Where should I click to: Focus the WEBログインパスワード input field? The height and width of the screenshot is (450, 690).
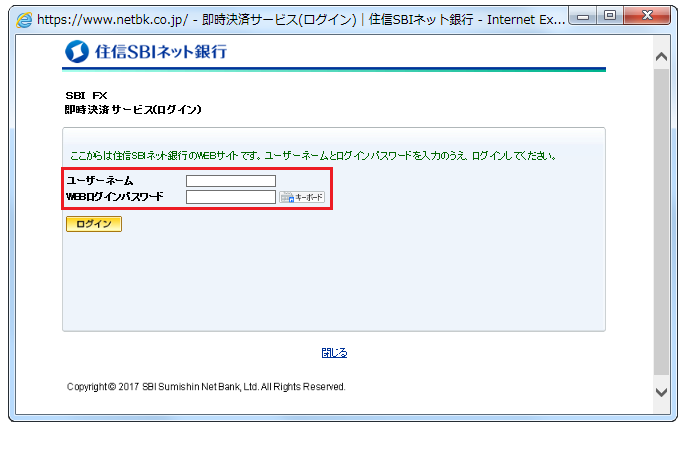(231, 197)
